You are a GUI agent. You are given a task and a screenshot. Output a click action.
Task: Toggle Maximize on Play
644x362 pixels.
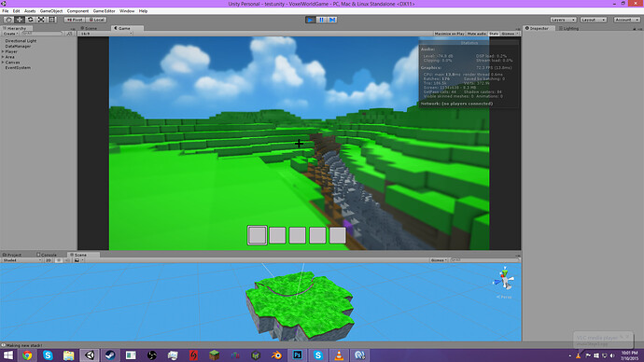coord(449,34)
